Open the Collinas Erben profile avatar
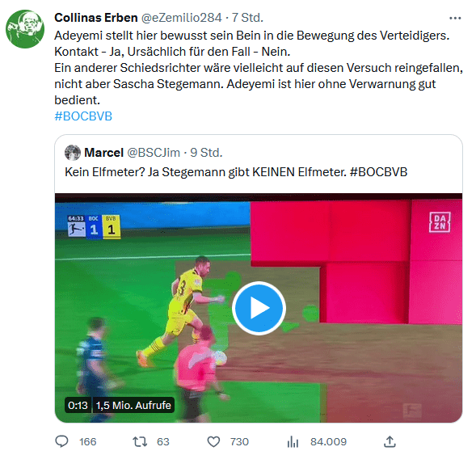Viewport: 476px width, 451px height. pyautogui.click(x=25, y=29)
